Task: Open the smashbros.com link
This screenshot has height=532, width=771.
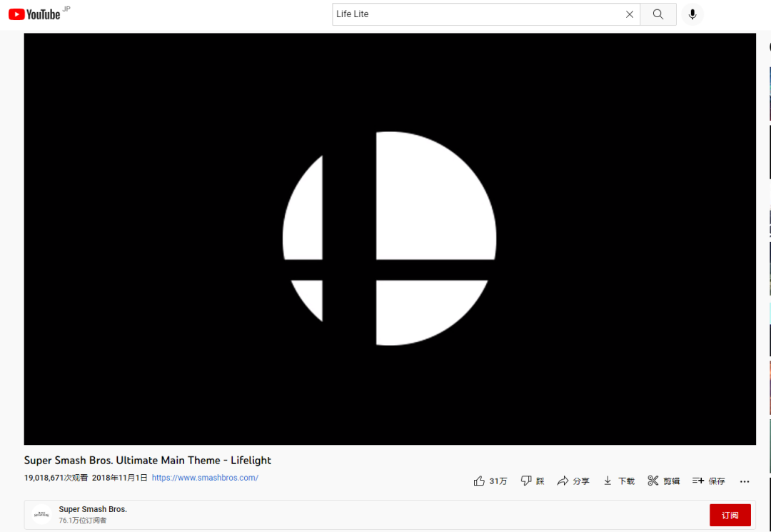Action: (205, 478)
